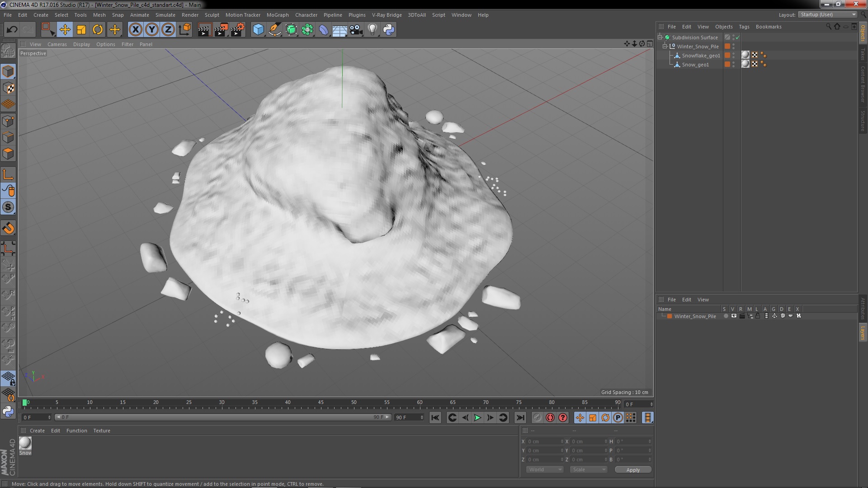
Task: Toggle the Y axis lock
Action: pyautogui.click(x=152, y=30)
